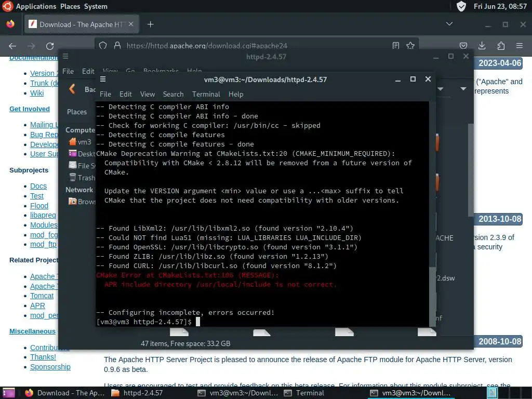Screen dimensions: 532x399
Task: Click file manager vertical scrollbar
Action: [x=471, y=170]
